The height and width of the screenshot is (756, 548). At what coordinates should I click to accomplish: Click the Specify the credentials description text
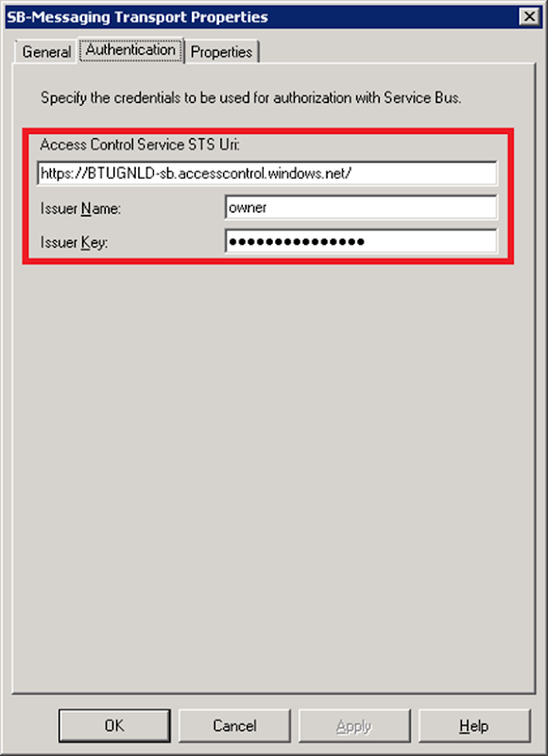click(250, 97)
